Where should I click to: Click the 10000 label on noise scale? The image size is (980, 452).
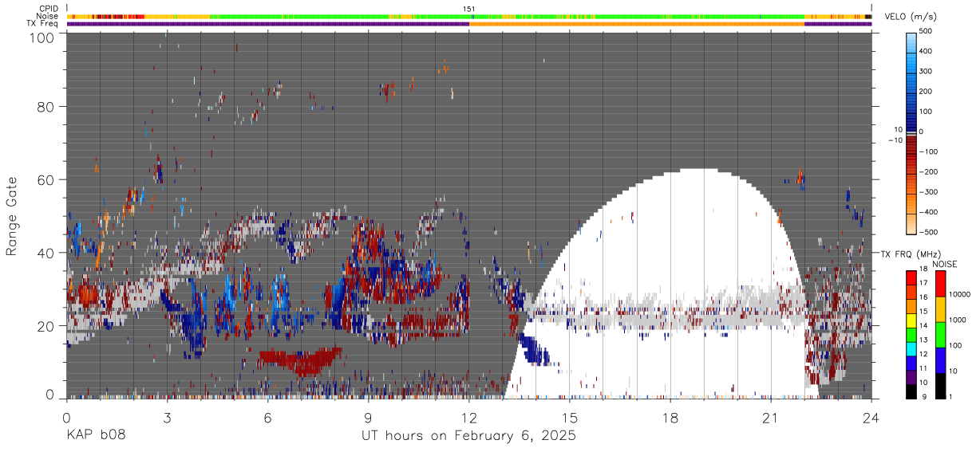click(960, 294)
